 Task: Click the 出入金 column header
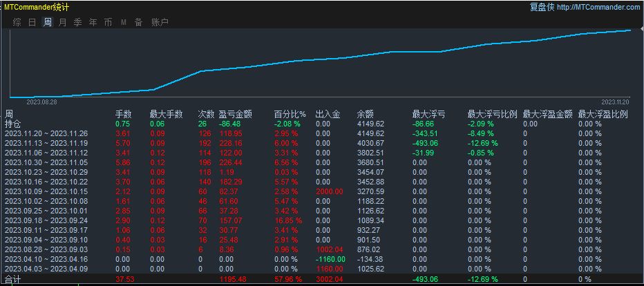click(328, 114)
